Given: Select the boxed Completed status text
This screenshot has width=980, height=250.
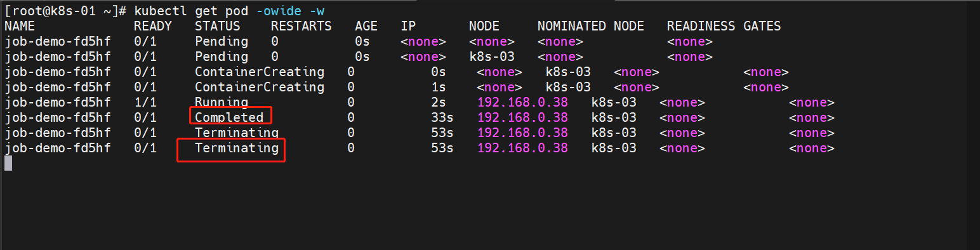Looking at the screenshot, I should click(229, 117).
